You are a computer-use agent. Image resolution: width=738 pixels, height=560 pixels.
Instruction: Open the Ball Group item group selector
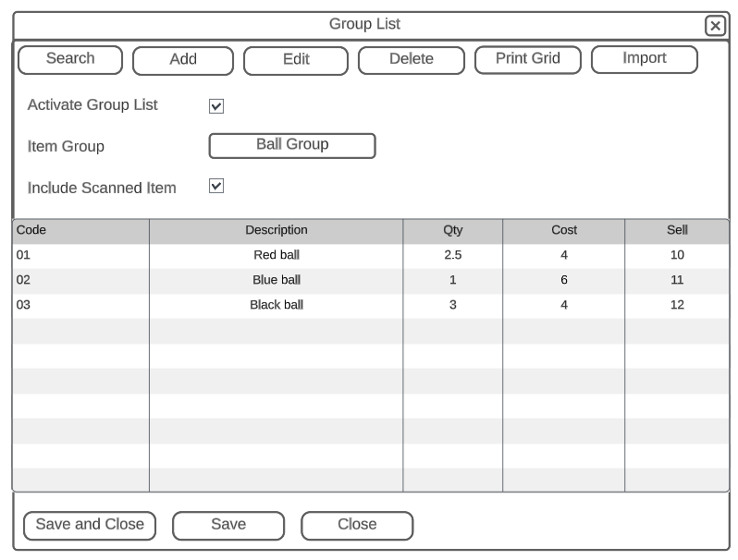point(292,146)
